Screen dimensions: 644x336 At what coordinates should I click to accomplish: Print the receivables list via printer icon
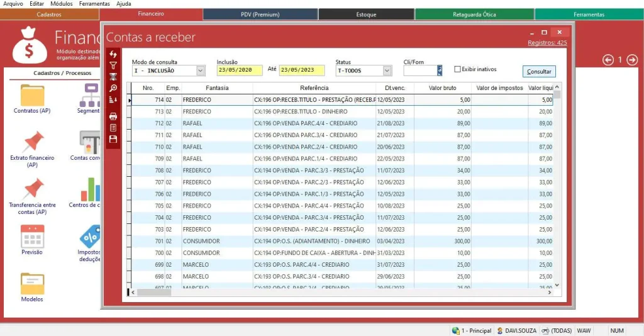113,116
